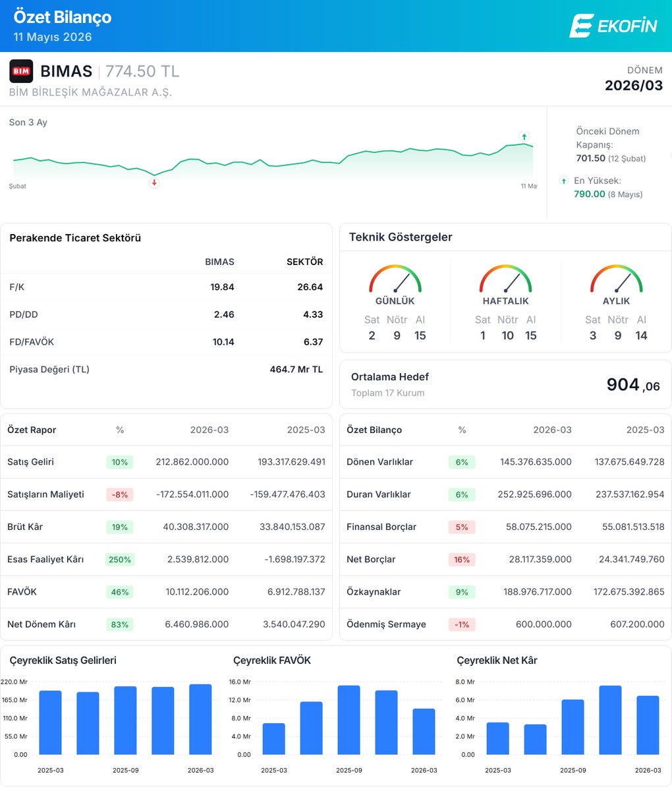The width and height of the screenshot is (672, 791).
Task: Click the GÜNLÜK gauge indicator
Action: click(x=395, y=279)
